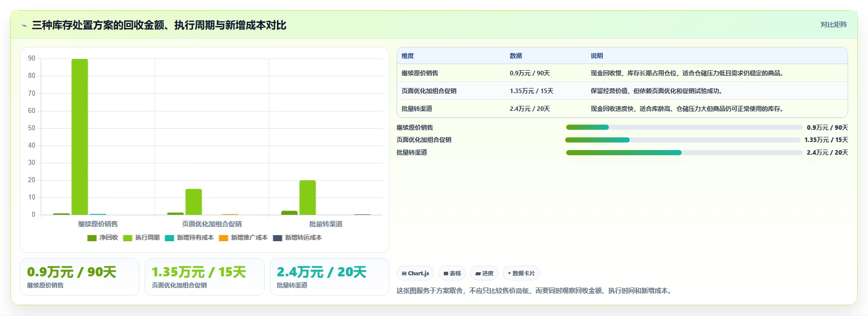Click progress value 2.4万元 / 20天
The image size is (868, 316).
(x=827, y=153)
